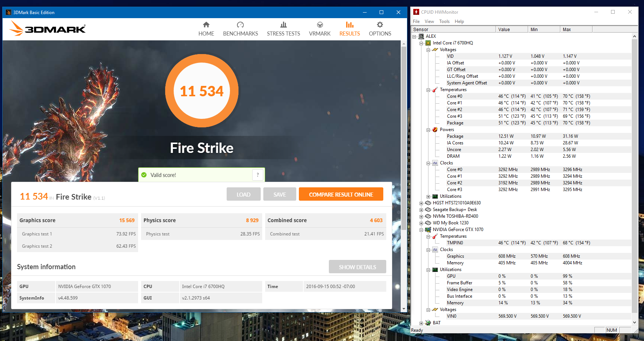
Task: Click the Show Details button
Action: pos(357,267)
